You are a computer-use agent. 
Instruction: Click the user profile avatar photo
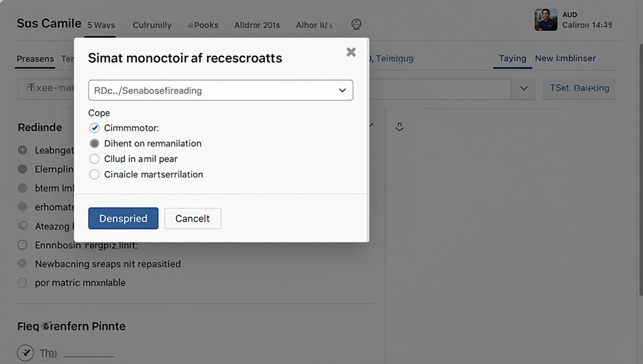546,20
